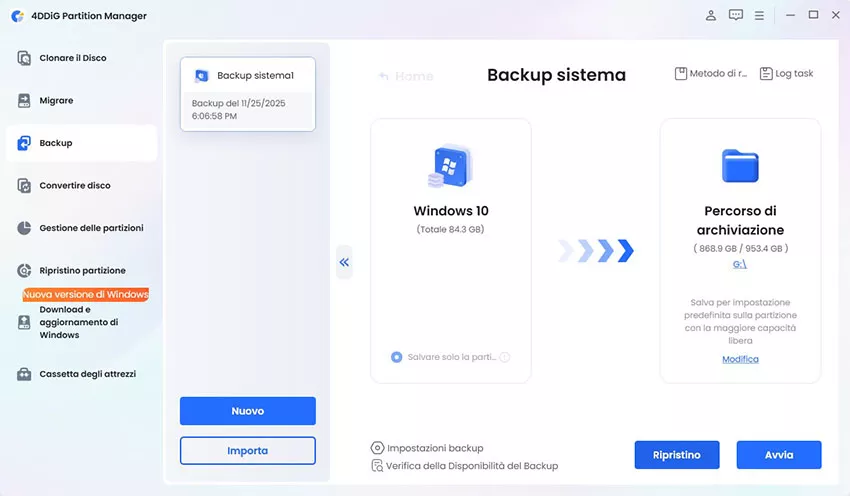
Task: Click Backup del 11/25/2025 timestamp text
Action: click(239, 109)
